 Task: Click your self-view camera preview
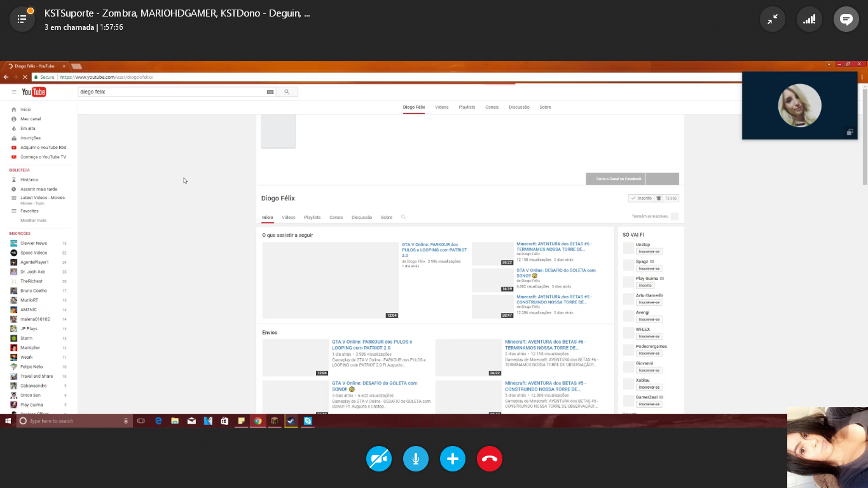tap(827, 447)
